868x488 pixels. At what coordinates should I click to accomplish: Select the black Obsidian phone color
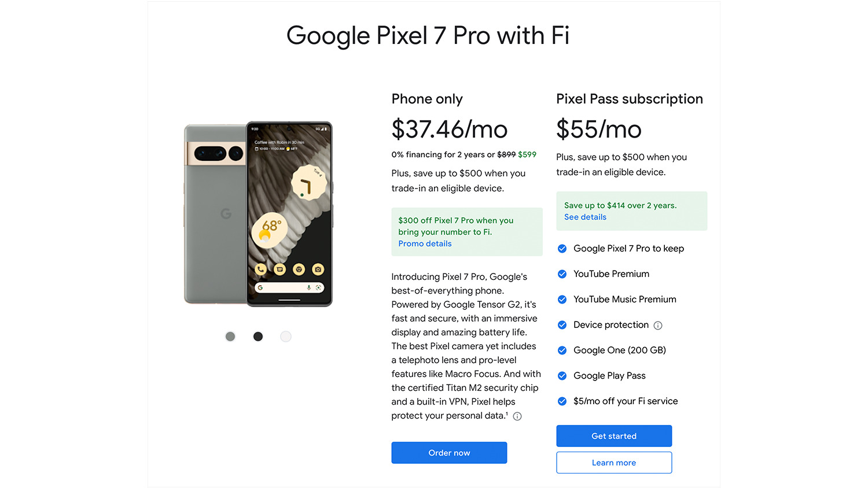click(x=258, y=337)
